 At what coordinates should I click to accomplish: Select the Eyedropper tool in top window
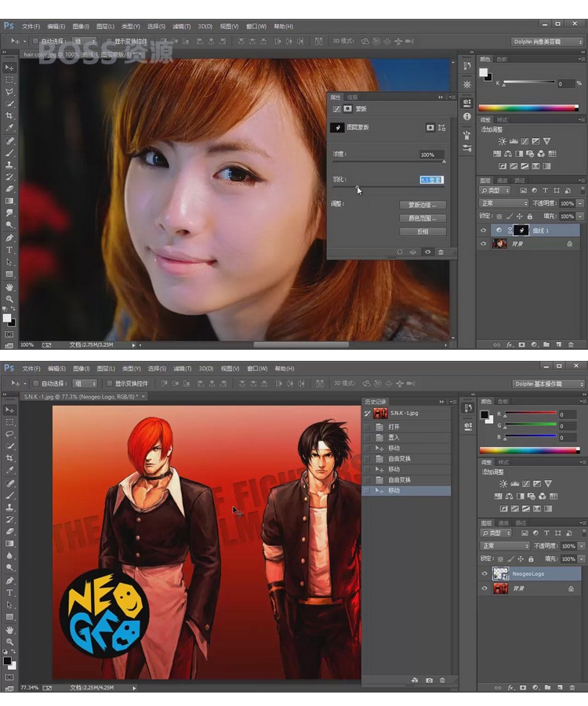pyautogui.click(x=9, y=128)
